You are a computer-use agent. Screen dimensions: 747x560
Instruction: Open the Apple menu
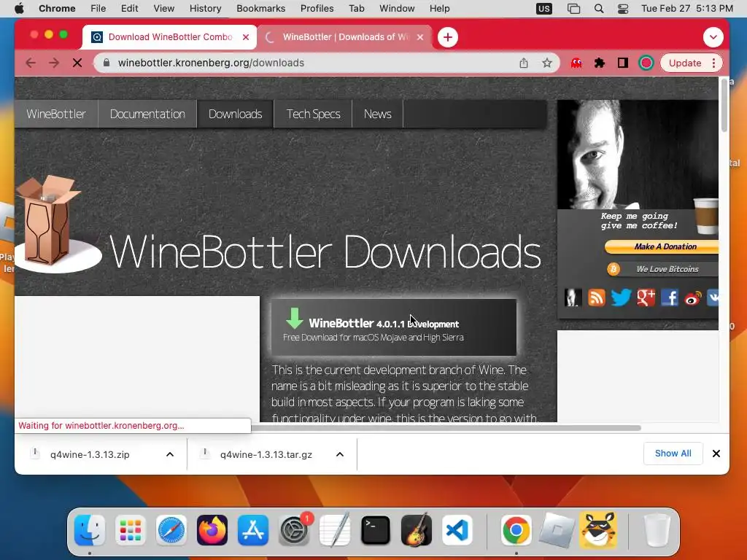pos(19,9)
